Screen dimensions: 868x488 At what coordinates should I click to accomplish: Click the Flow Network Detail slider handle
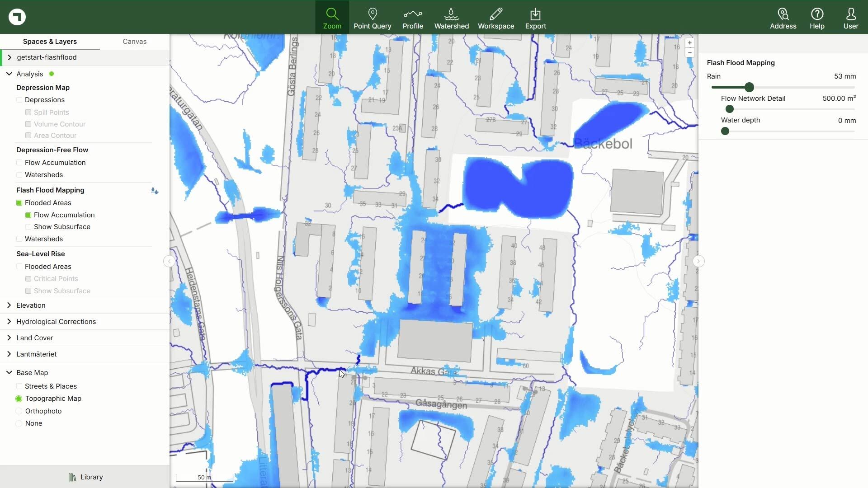[x=729, y=109]
